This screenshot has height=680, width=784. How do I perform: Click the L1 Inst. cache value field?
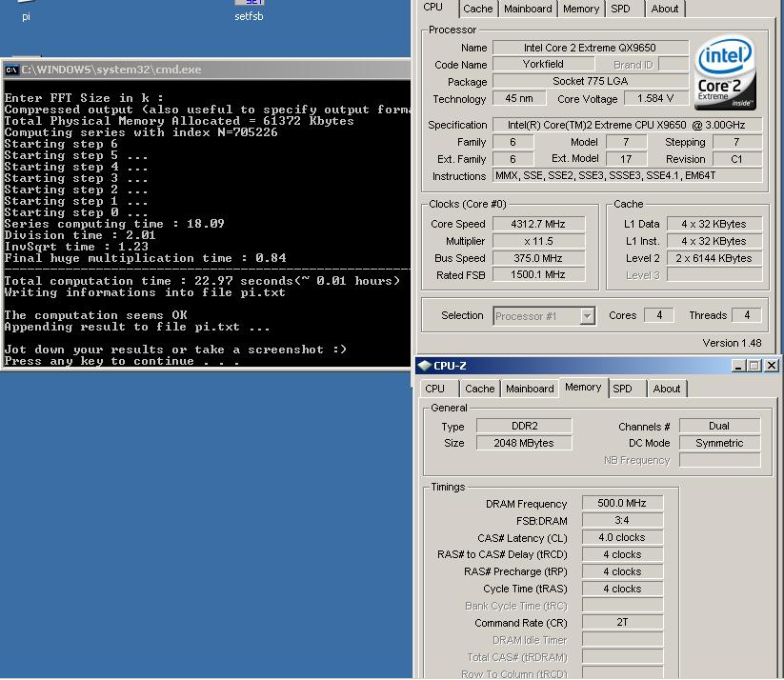pyautogui.click(x=714, y=241)
